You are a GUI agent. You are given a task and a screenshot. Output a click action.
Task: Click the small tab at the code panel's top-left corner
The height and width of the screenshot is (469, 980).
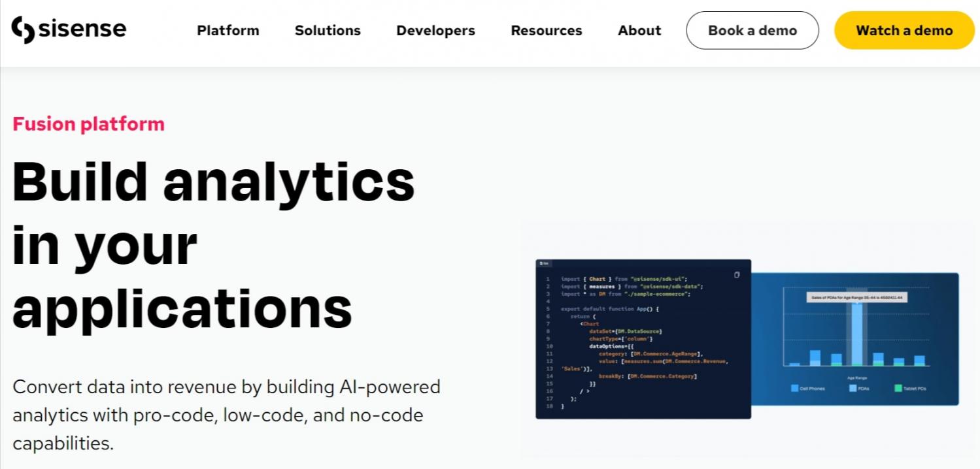544,263
